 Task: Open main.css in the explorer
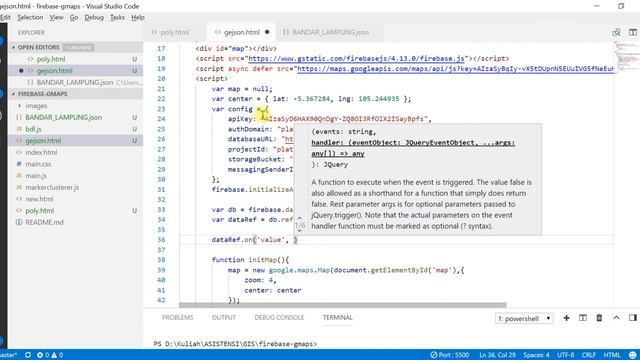(x=38, y=164)
